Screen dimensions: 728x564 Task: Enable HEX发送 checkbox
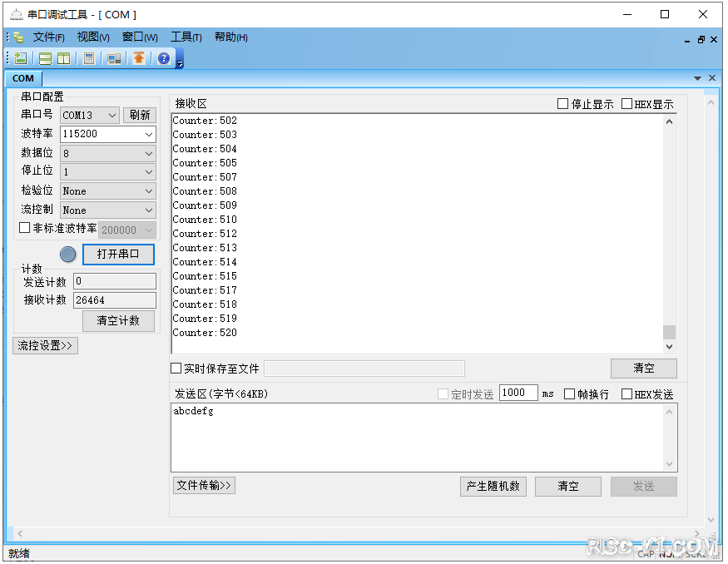(x=626, y=394)
